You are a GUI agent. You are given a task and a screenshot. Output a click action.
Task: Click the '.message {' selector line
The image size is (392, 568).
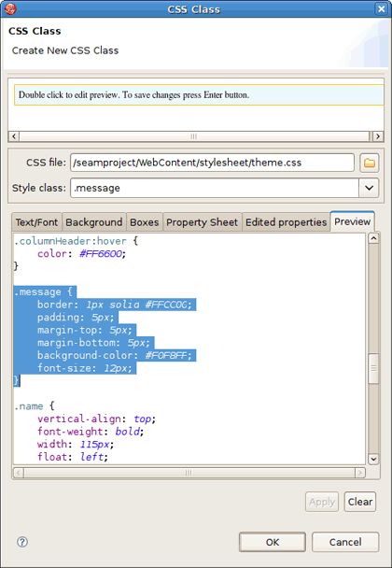44,291
